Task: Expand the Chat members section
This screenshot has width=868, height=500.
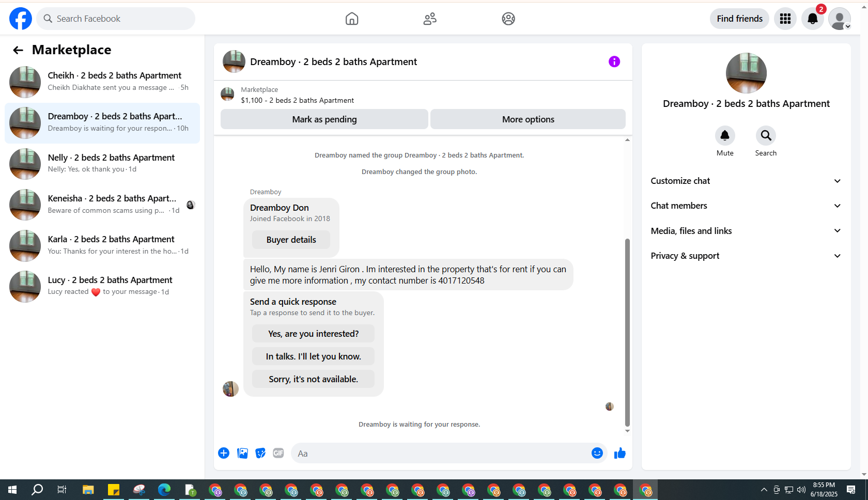Action: (746, 206)
